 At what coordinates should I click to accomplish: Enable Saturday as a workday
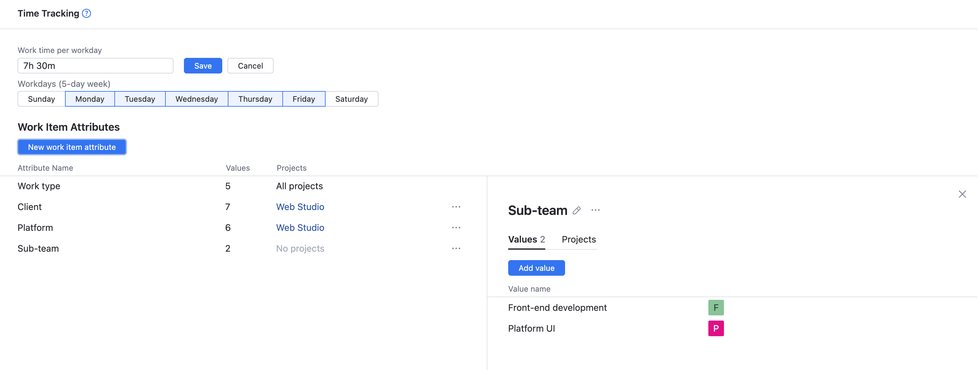[x=351, y=99]
